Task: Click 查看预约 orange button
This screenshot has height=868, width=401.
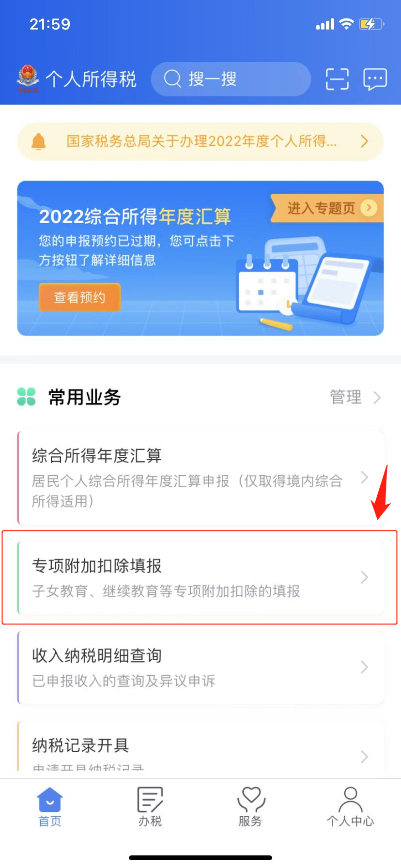Action: tap(79, 297)
